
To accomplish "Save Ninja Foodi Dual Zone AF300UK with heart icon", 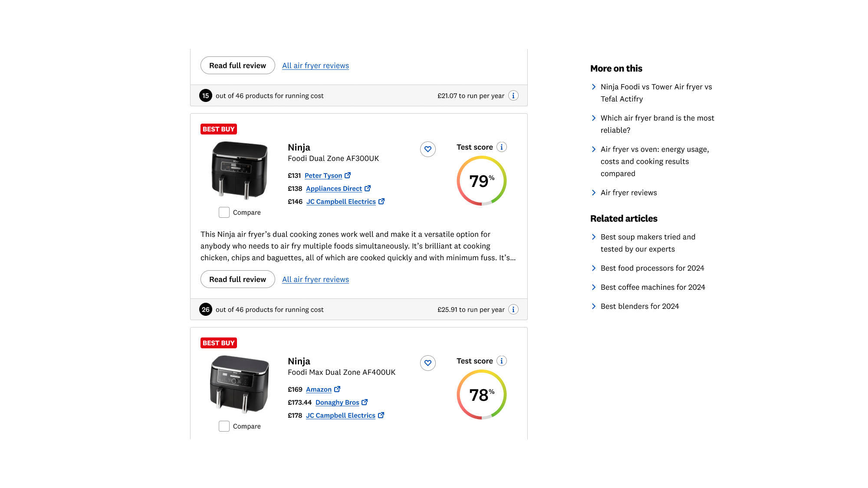I will tap(427, 149).
